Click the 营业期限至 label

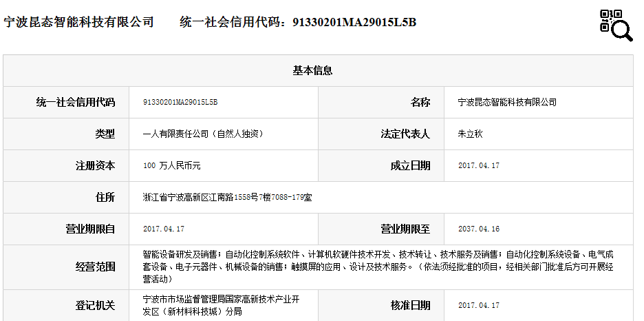[x=405, y=229]
